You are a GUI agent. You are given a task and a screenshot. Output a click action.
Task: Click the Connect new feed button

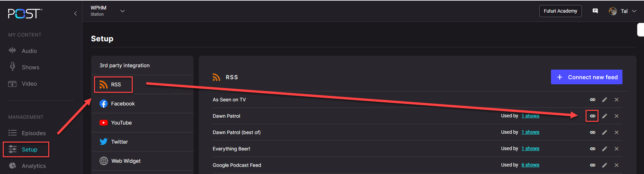(586, 77)
